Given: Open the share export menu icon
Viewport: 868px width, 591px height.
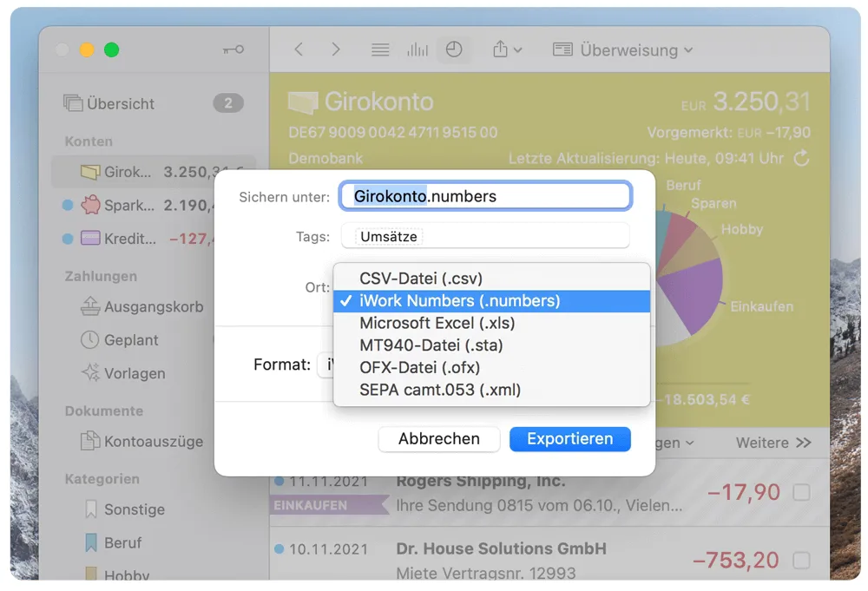Looking at the screenshot, I should click(x=507, y=49).
